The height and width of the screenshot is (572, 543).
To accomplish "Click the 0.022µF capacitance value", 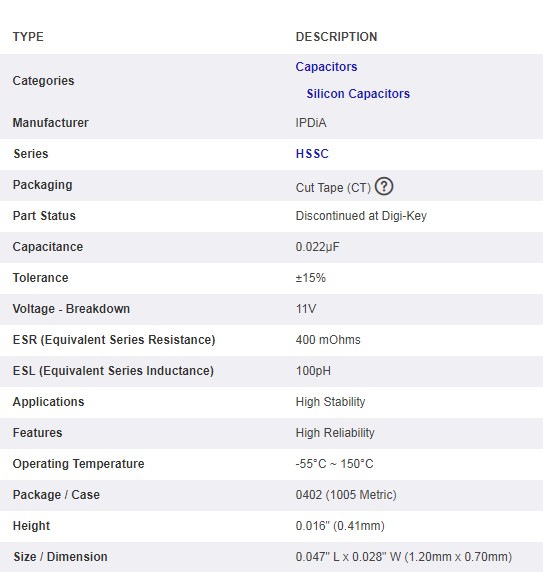I will (x=318, y=247).
